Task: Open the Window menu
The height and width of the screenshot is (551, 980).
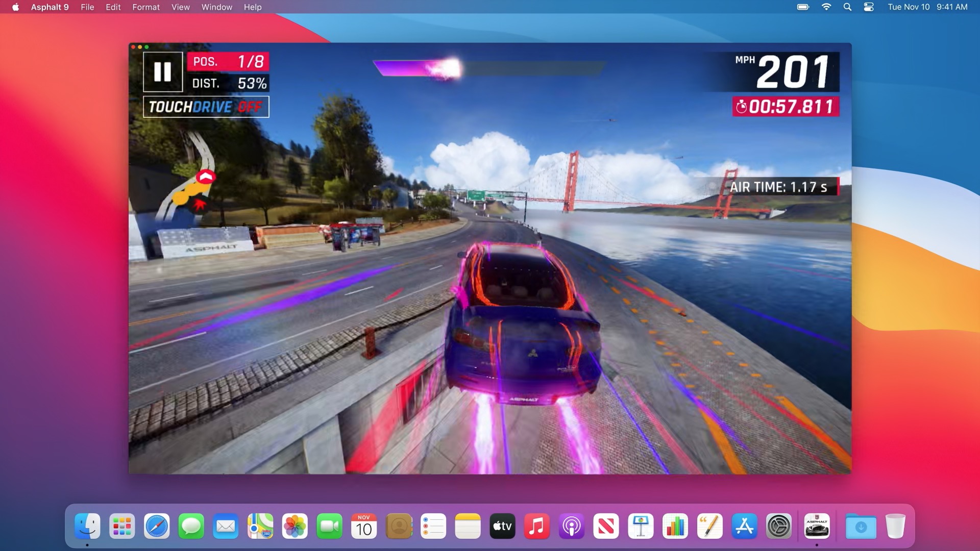Action: (216, 7)
